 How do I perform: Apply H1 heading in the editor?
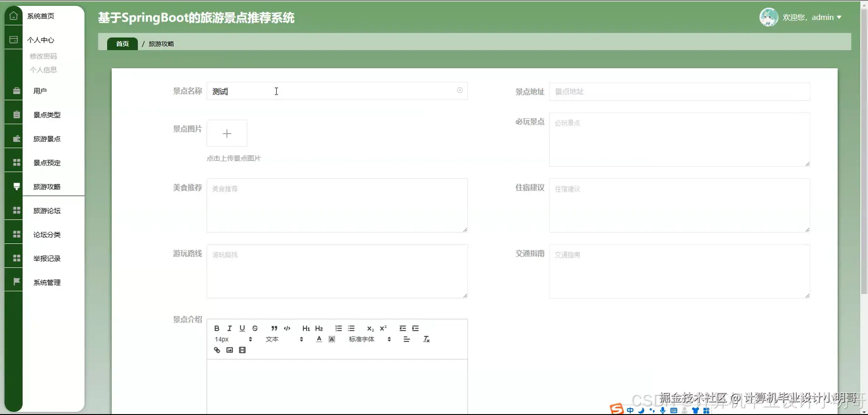[306, 328]
